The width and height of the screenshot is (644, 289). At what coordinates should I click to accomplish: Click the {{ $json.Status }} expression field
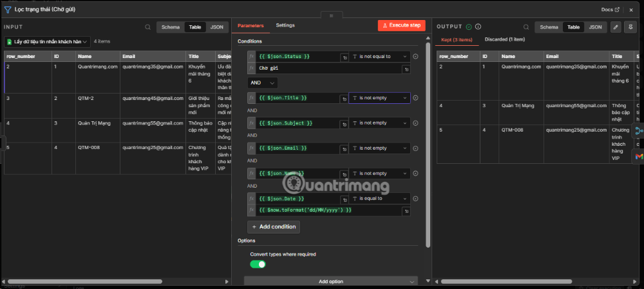[x=299, y=56]
